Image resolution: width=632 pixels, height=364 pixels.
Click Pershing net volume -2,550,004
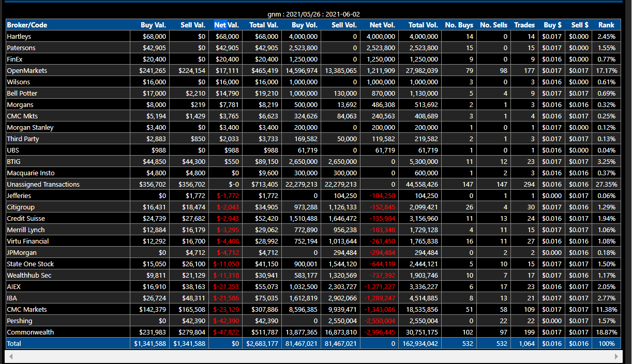379,321
